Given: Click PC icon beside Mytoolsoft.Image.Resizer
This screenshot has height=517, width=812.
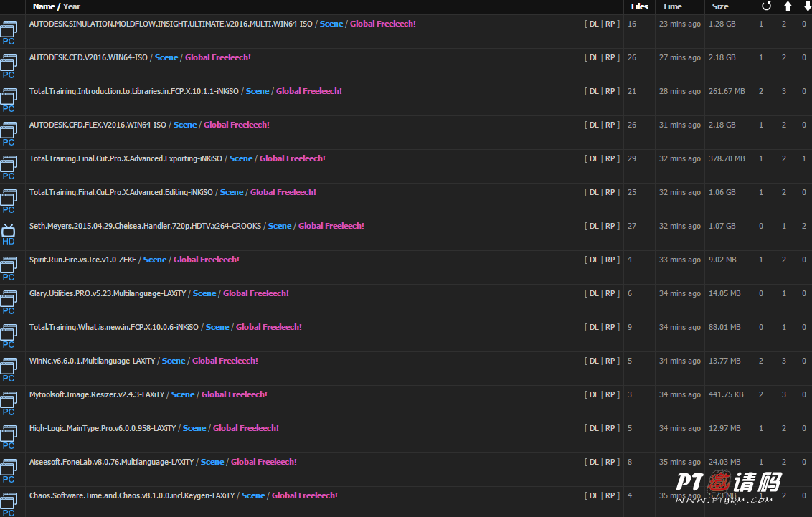Looking at the screenshot, I should [9, 403].
